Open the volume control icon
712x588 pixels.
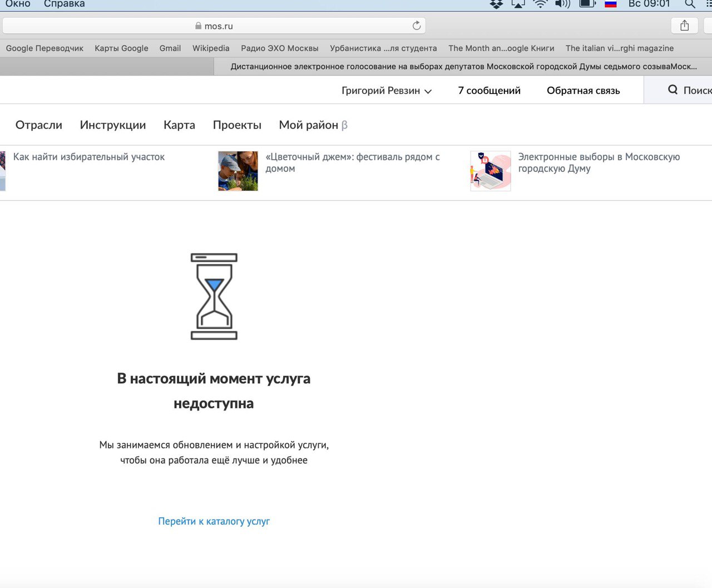click(x=562, y=4)
